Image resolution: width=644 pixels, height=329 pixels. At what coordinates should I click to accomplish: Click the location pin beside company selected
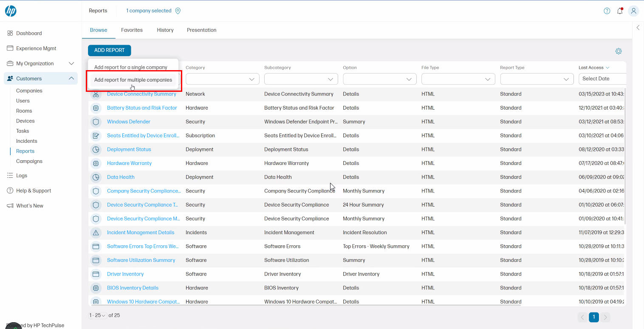click(x=178, y=11)
